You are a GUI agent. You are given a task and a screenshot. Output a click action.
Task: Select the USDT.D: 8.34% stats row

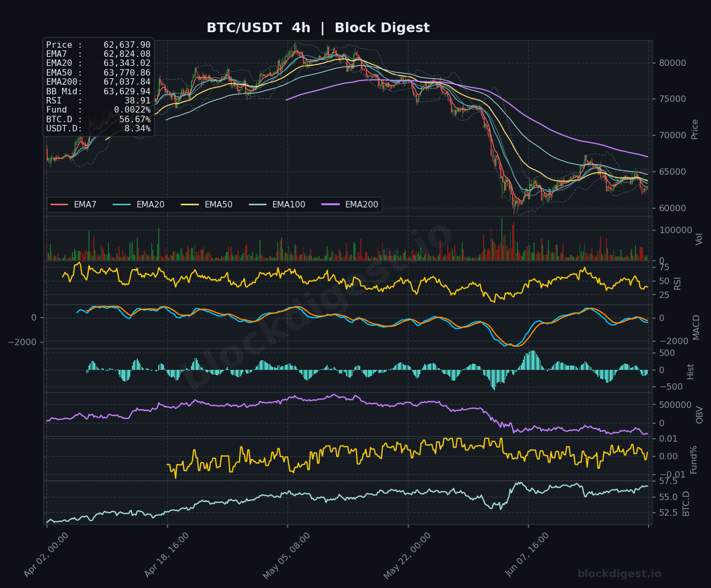click(x=98, y=129)
